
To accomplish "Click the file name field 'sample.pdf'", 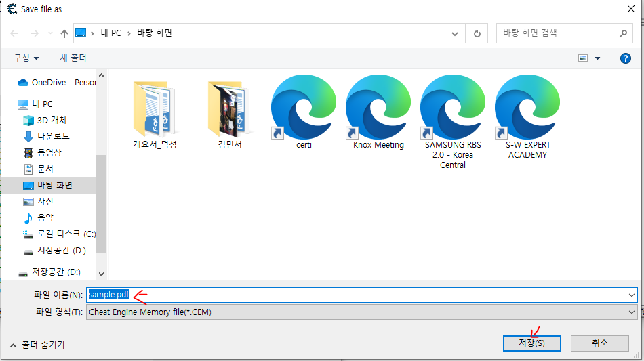I will [357, 295].
